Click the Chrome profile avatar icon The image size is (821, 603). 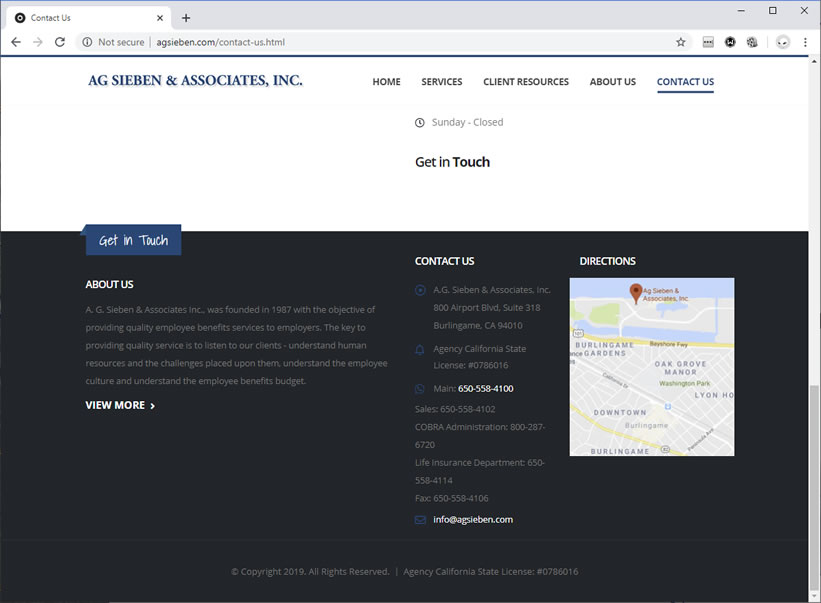(x=782, y=42)
